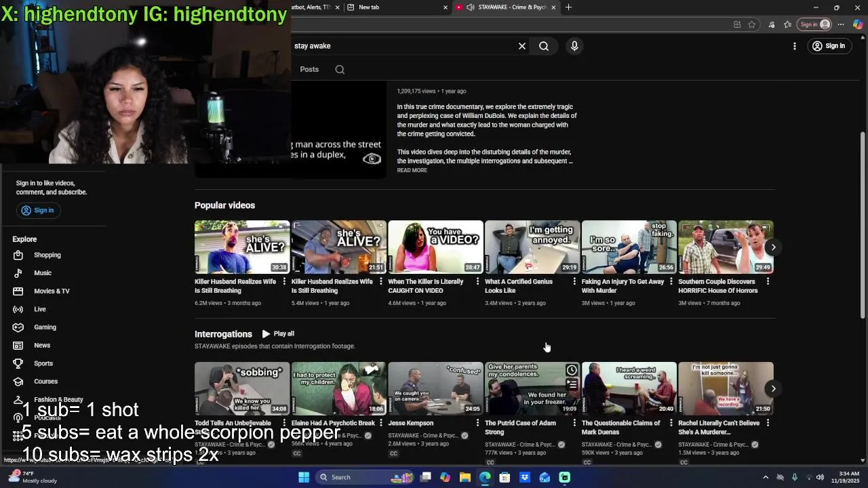Open Edge Settings and more menu

point(841,24)
